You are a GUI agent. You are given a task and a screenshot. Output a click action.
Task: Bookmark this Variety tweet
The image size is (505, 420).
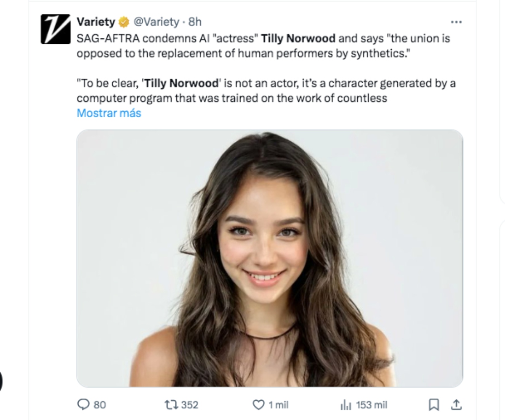[433, 404]
